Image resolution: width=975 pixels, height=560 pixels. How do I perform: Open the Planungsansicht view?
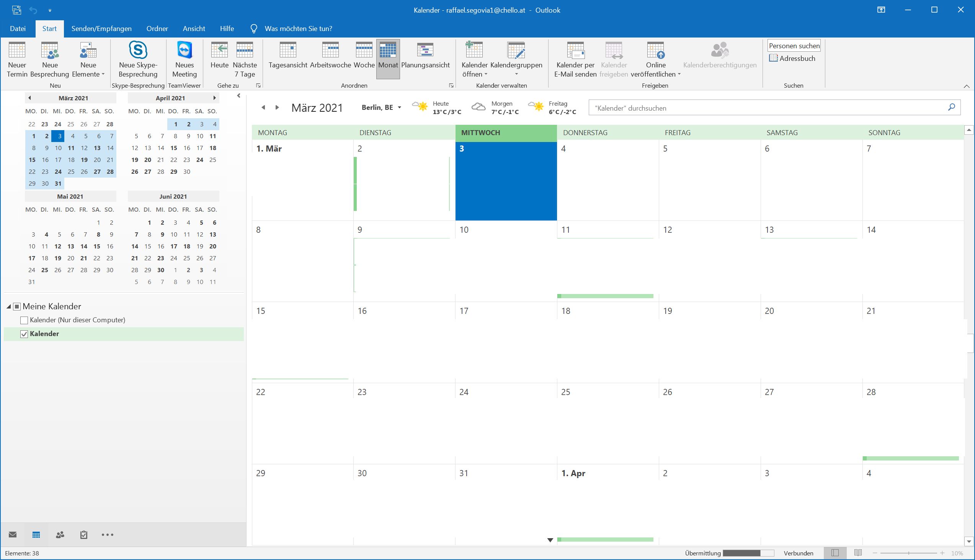point(425,60)
